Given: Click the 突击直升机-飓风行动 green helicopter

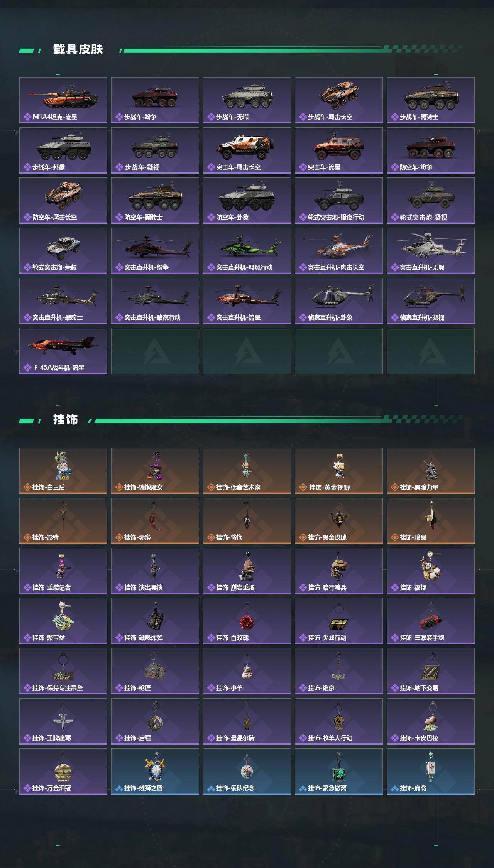Looking at the screenshot, I should [247, 251].
